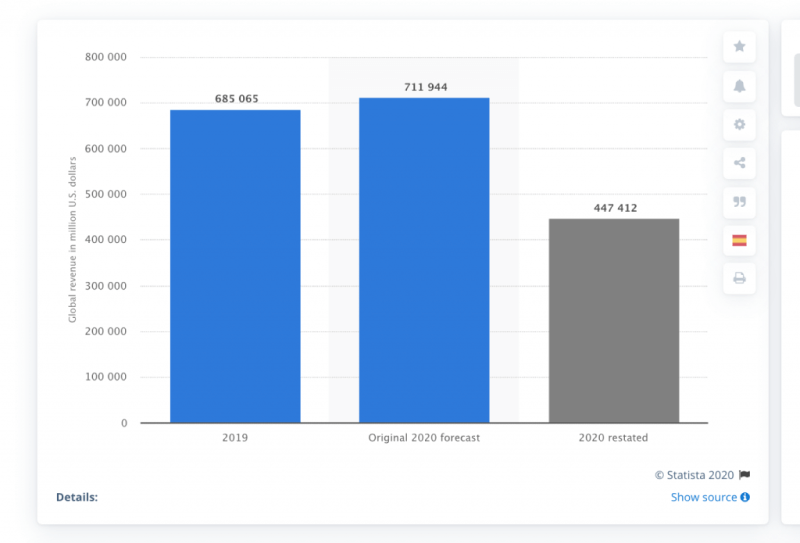Click the flag icon beside Statista 2020

[744, 475]
